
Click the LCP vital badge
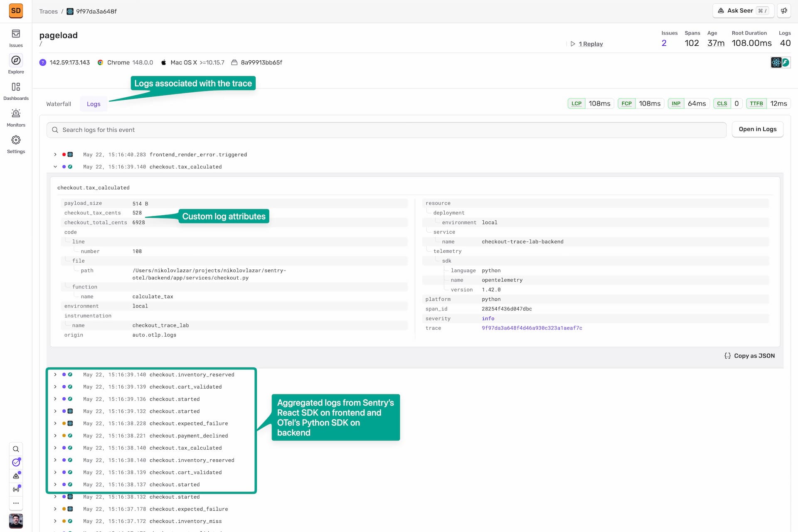click(x=591, y=103)
